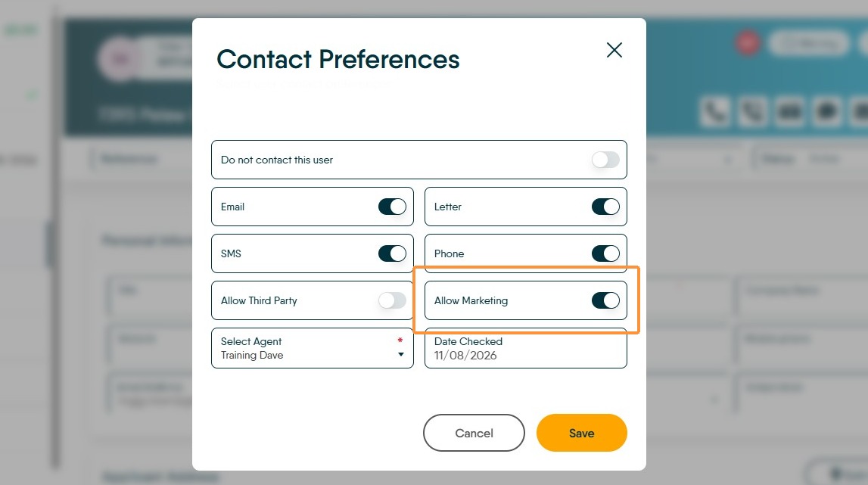Screen dimensions: 868x485
Task: Click the blurred envelope icon in header
Action: click(790, 112)
